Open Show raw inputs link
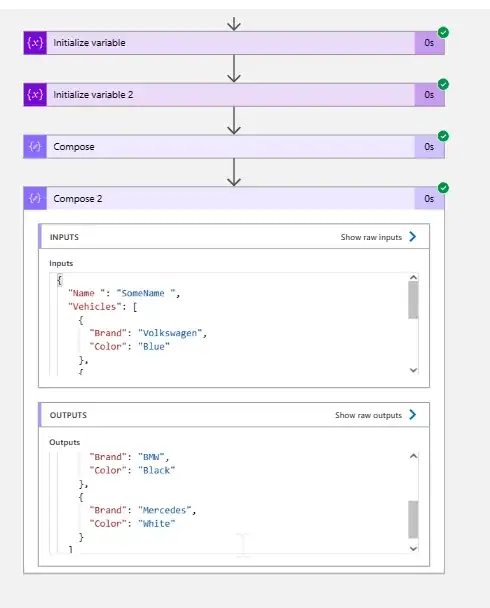The height and width of the screenshot is (608, 490). tap(371, 237)
